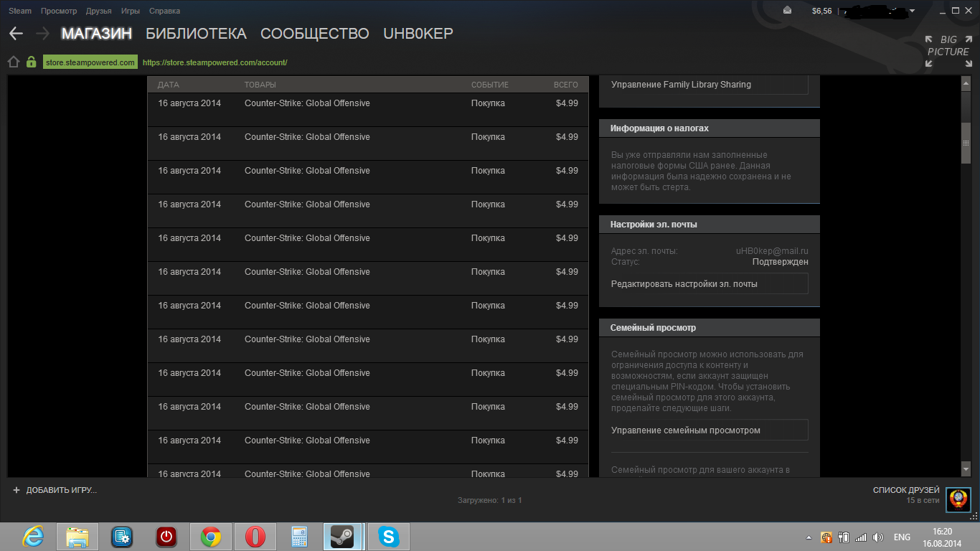Image resolution: width=980 pixels, height=551 pixels.
Task: Click the email address uHB0kep@mail.ru
Action: point(772,251)
